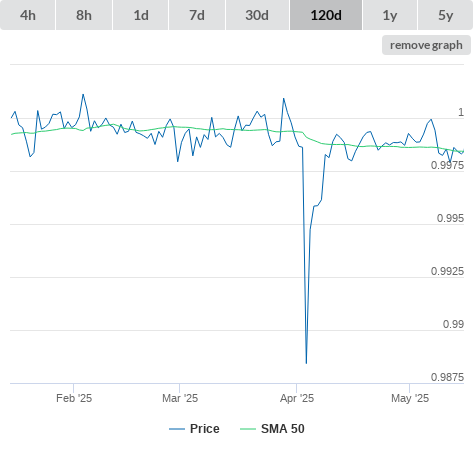Viewport: 474px width, 455px height.
Task: Click the Feb '25 axis label
Action: click(74, 398)
